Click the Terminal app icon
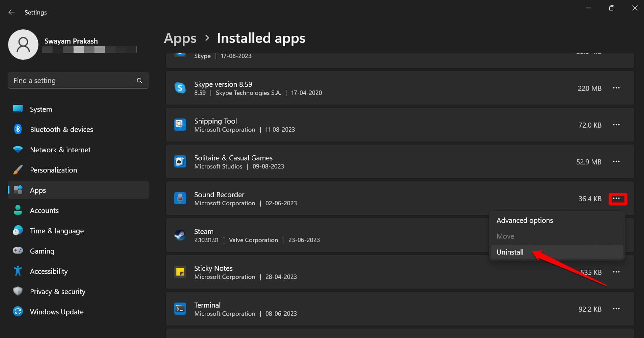The width and height of the screenshot is (644, 338). coord(180,309)
